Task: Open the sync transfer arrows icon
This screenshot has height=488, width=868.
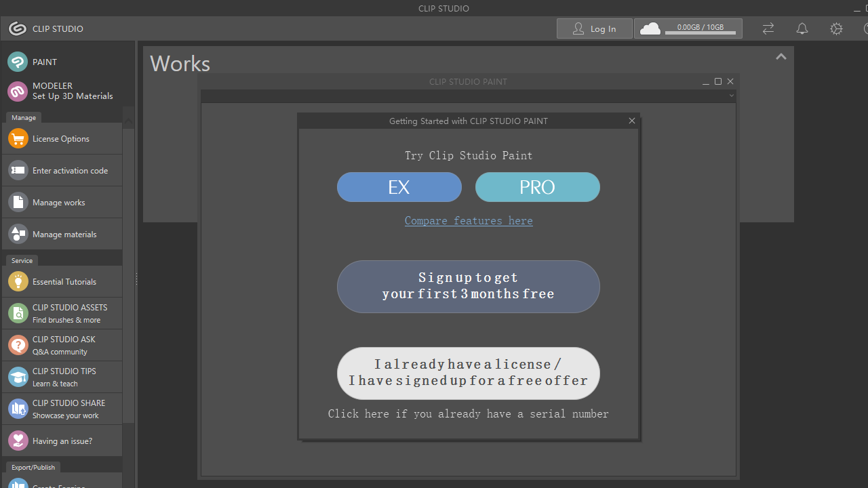Action: pyautogui.click(x=768, y=28)
